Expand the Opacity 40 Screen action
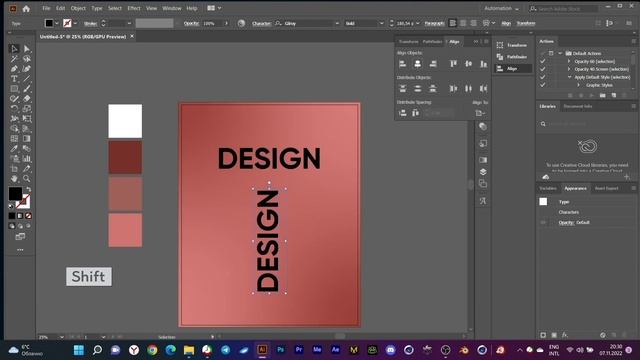 coord(569,69)
